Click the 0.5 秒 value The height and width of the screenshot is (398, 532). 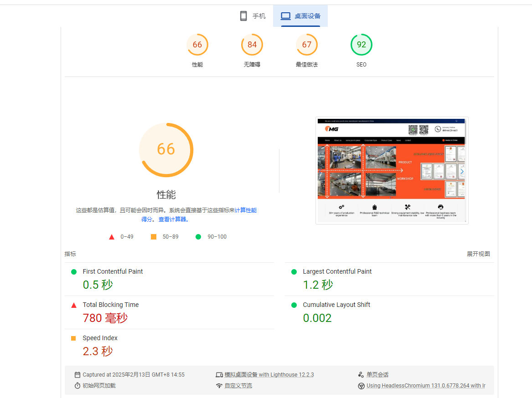(x=98, y=285)
